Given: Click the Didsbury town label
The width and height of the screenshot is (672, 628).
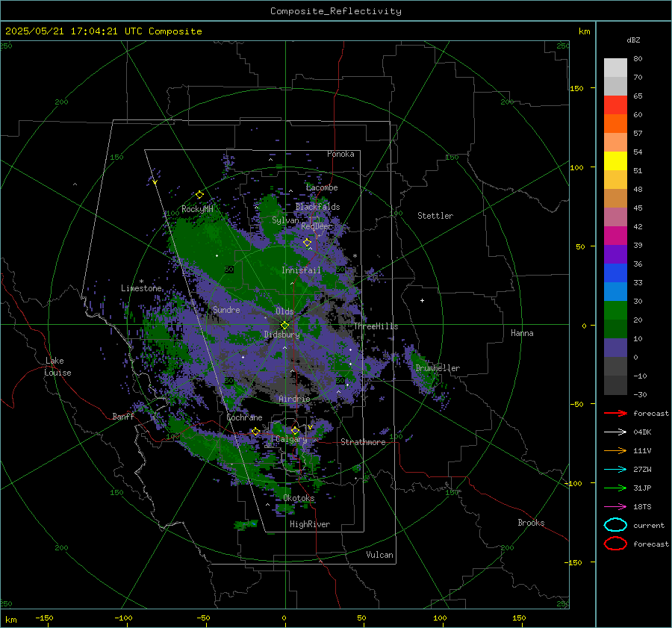Looking at the screenshot, I should (281, 335).
